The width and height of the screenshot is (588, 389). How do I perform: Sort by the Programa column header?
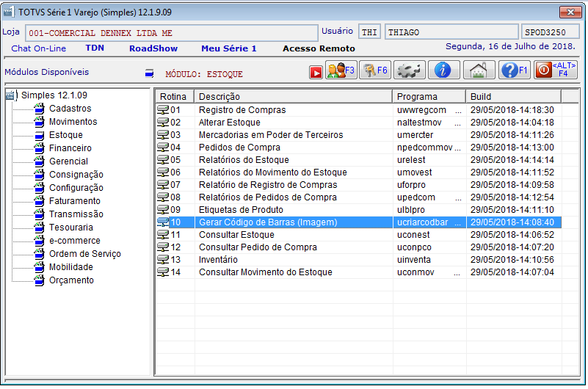(429, 96)
